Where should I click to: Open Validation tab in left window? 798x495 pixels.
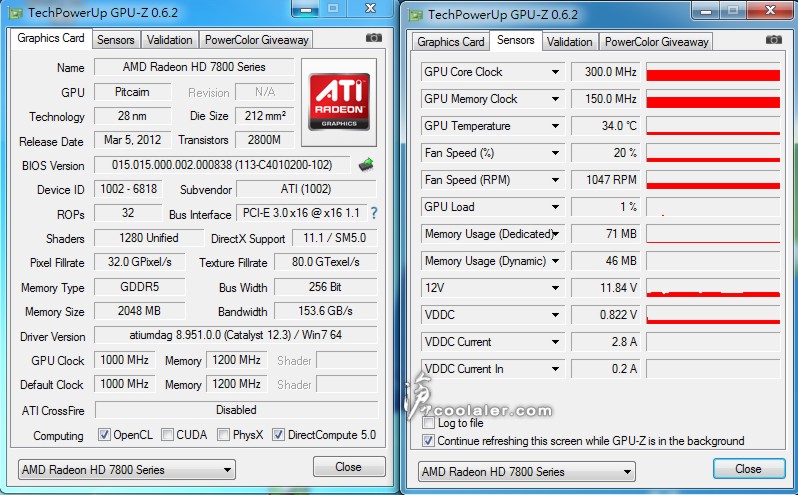[169, 40]
